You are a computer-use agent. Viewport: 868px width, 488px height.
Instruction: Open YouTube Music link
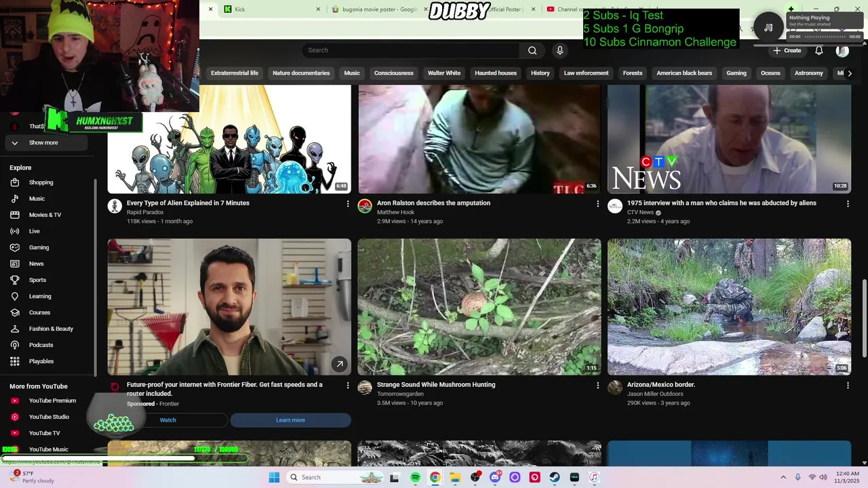coord(47,449)
